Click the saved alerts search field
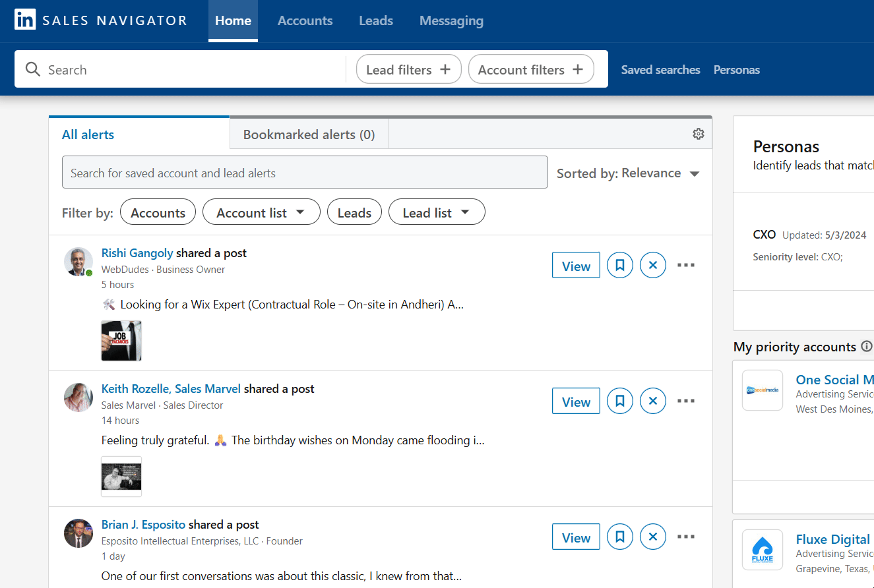Image resolution: width=874 pixels, height=588 pixels. point(305,172)
